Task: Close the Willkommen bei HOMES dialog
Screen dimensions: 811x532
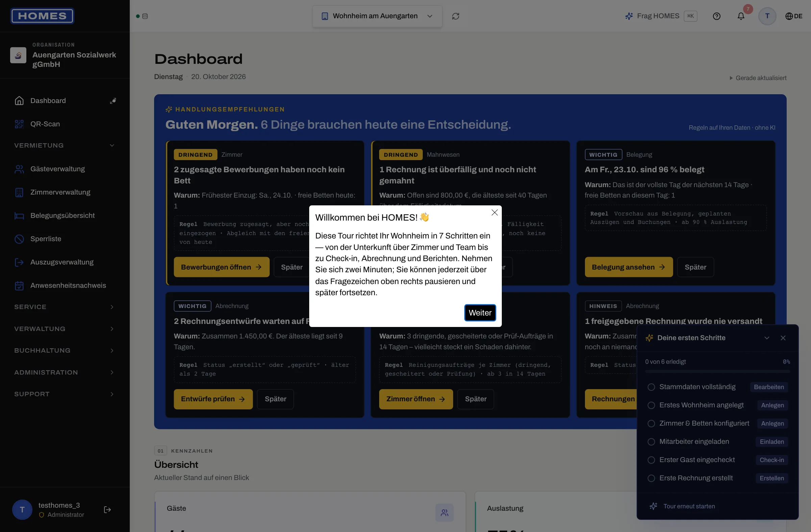Action: pos(494,212)
